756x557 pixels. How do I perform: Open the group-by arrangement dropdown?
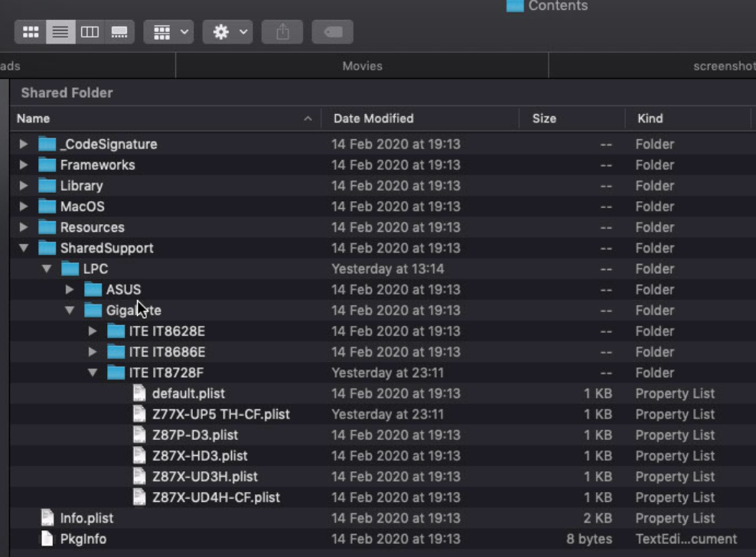click(x=169, y=32)
